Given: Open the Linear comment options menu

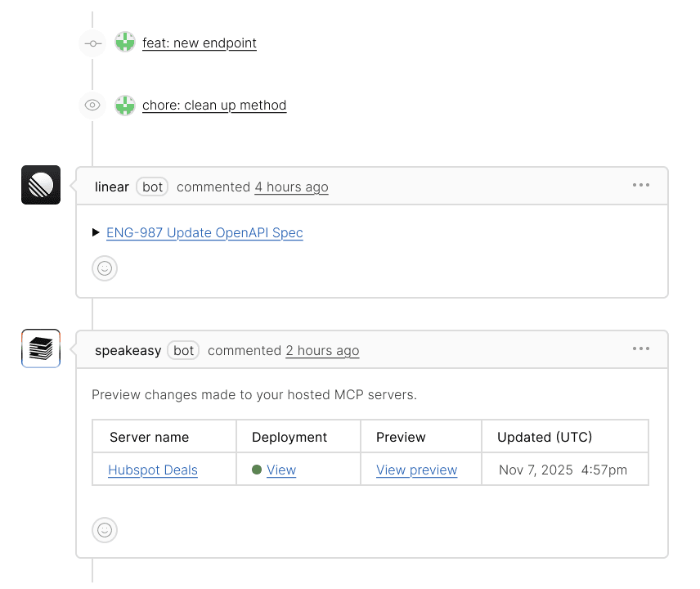Looking at the screenshot, I should (x=641, y=185).
